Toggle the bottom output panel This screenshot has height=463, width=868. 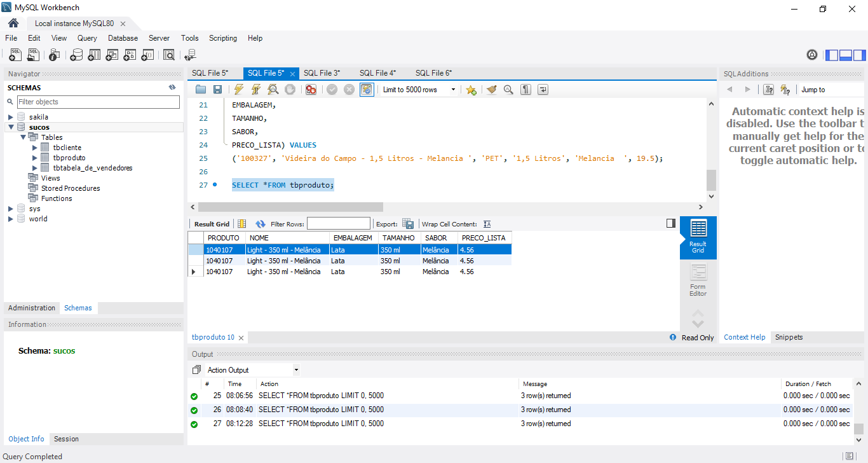[845, 55]
